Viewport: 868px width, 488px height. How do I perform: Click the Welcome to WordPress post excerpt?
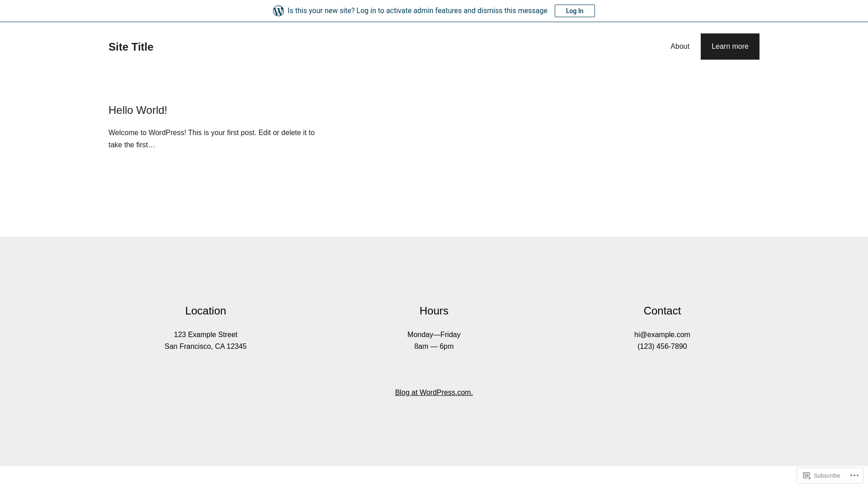(x=212, y=139)
